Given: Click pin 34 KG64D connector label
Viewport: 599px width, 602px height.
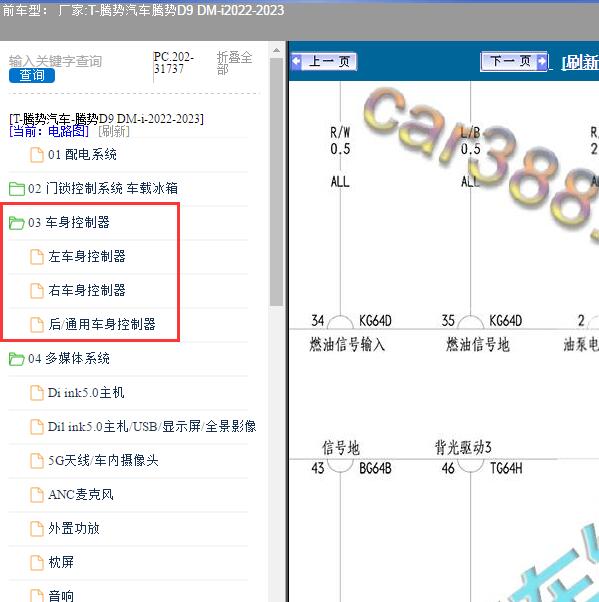Looking at the screenshot, I should tap(375, 321).
